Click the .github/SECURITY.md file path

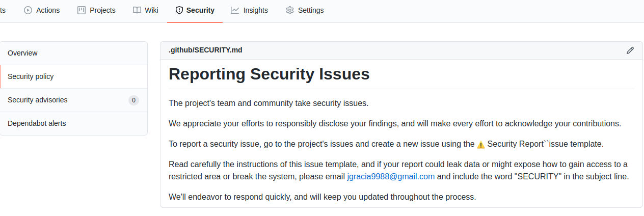(205, 50)
